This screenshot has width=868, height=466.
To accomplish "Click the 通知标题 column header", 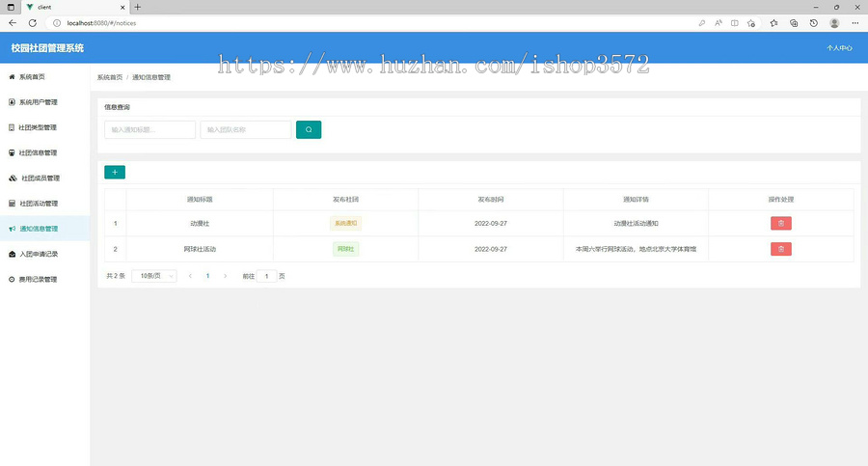I will tap(200, 200).
